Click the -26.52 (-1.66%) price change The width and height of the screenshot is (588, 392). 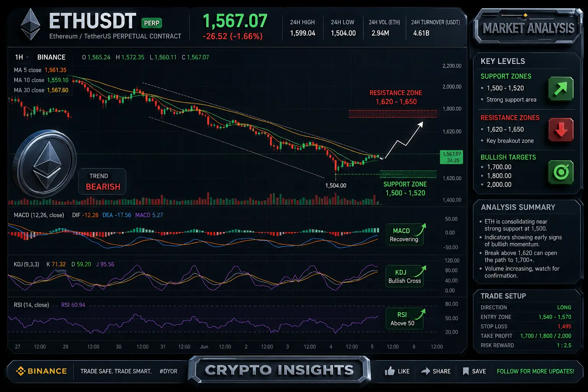click(x=232, y=36)
